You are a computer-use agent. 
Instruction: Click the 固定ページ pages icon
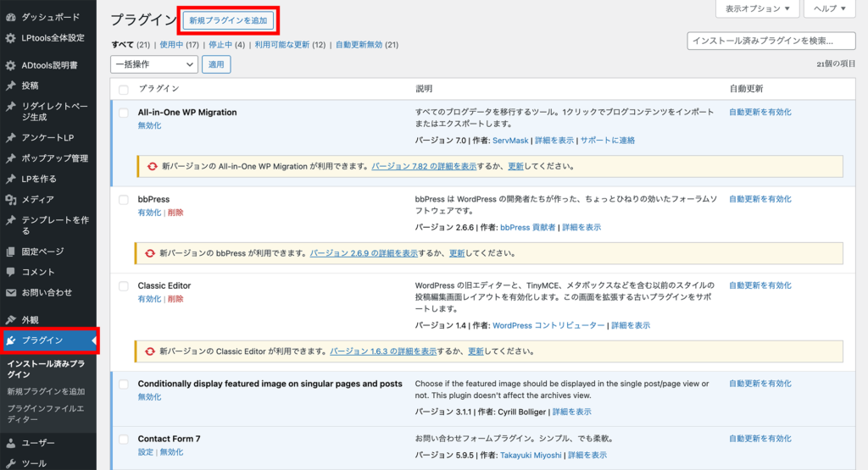10,252
